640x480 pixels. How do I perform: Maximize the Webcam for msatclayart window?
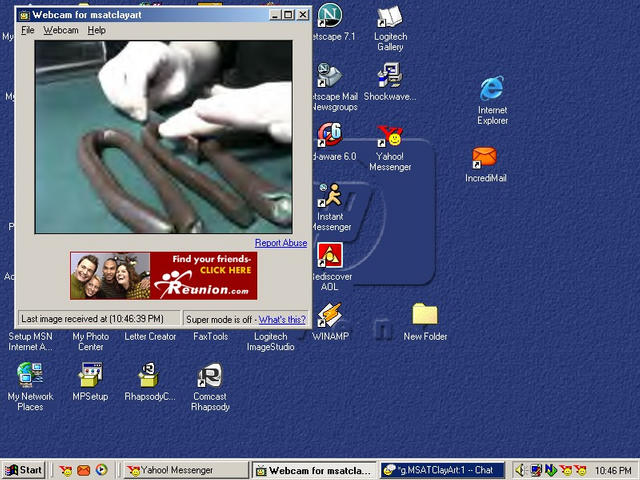[x=288, y=15]
